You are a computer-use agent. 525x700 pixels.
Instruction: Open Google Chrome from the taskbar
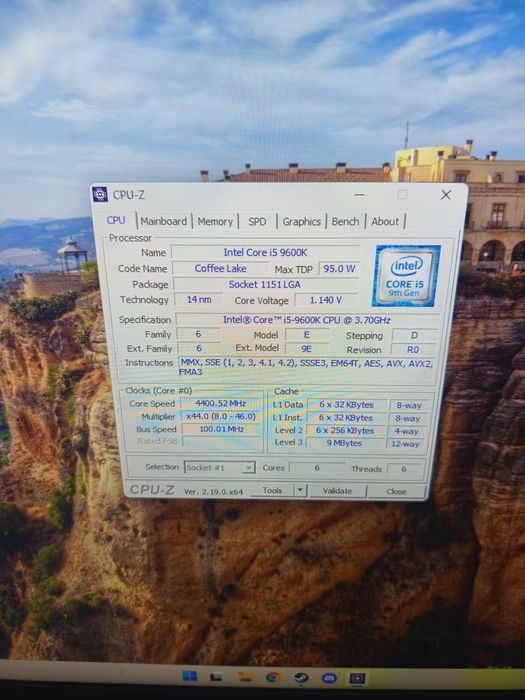(273, 678)
